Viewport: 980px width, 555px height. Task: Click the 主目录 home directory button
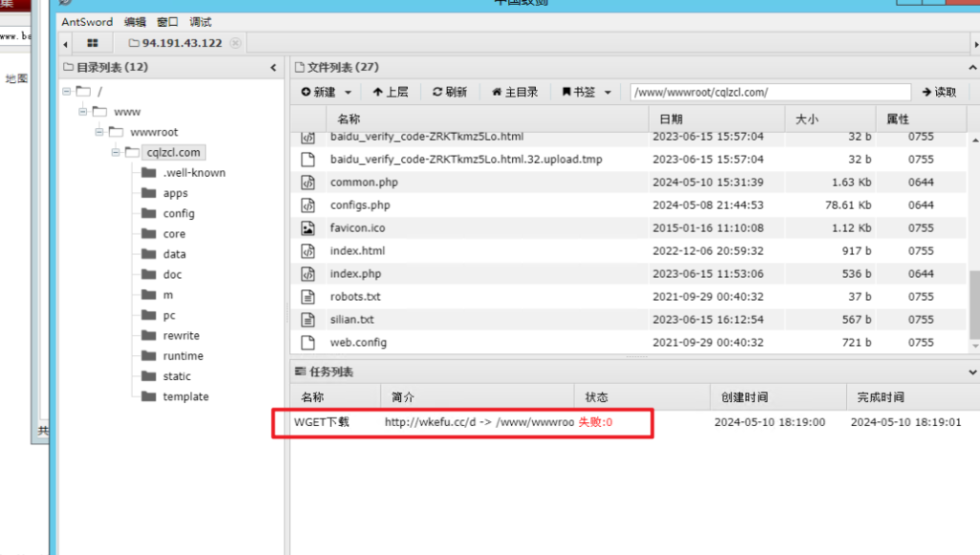[x=515, y=92]
